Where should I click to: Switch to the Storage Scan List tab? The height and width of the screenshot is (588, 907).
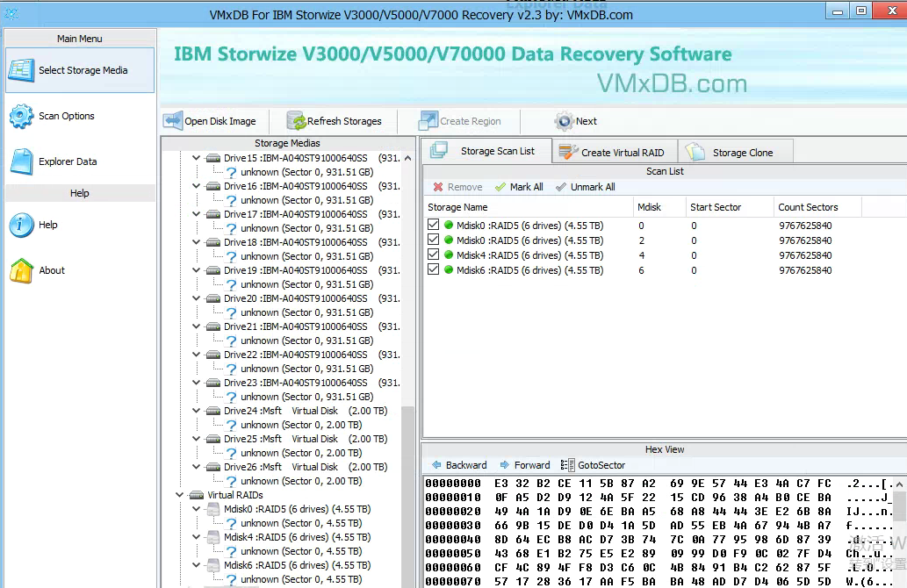pyautogui.click(x=486, y=151)
